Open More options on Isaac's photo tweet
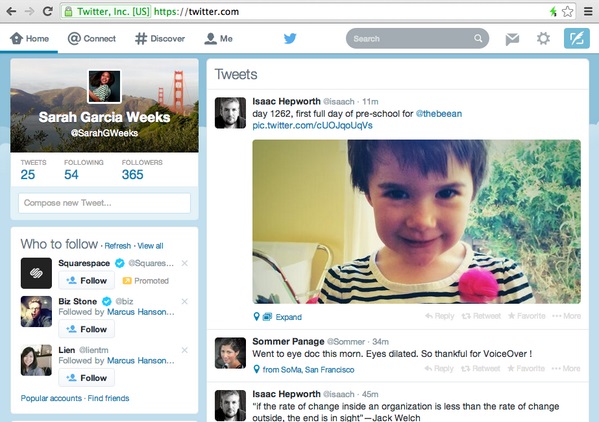Image resolution: width=599 pixels, height=422 pixels. tap(567, 316)
